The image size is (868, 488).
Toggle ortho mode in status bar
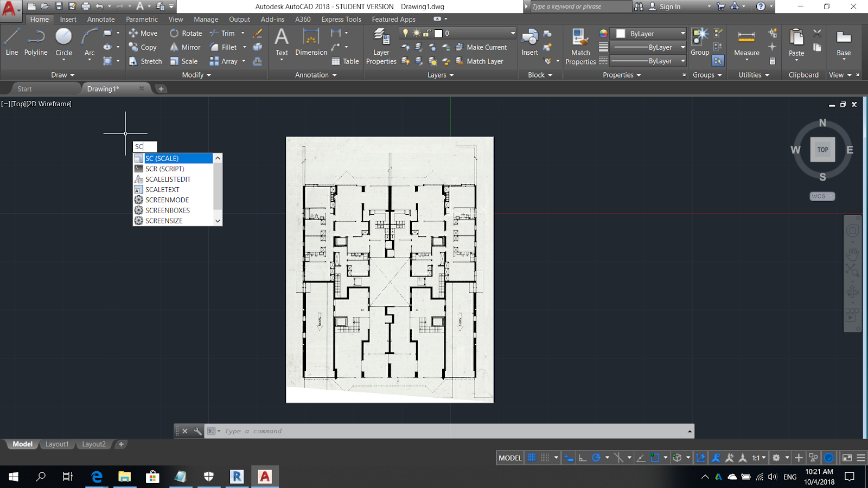582,458
